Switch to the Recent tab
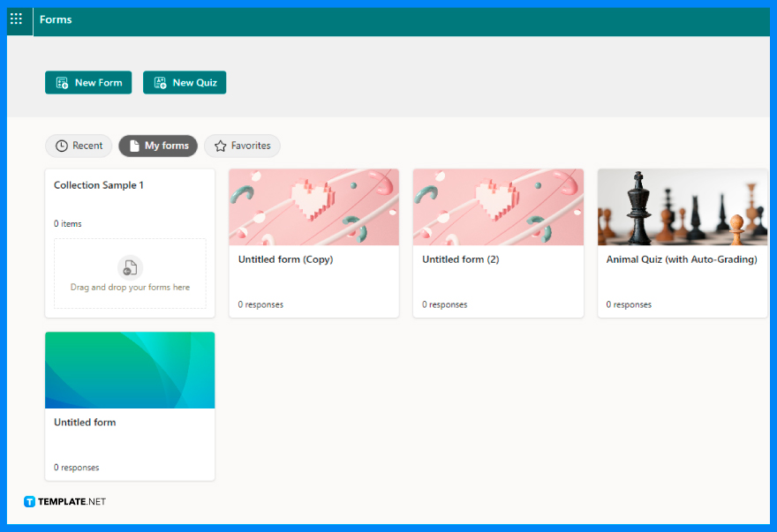Screen dimensions: 777x532 tap(79, 146)
